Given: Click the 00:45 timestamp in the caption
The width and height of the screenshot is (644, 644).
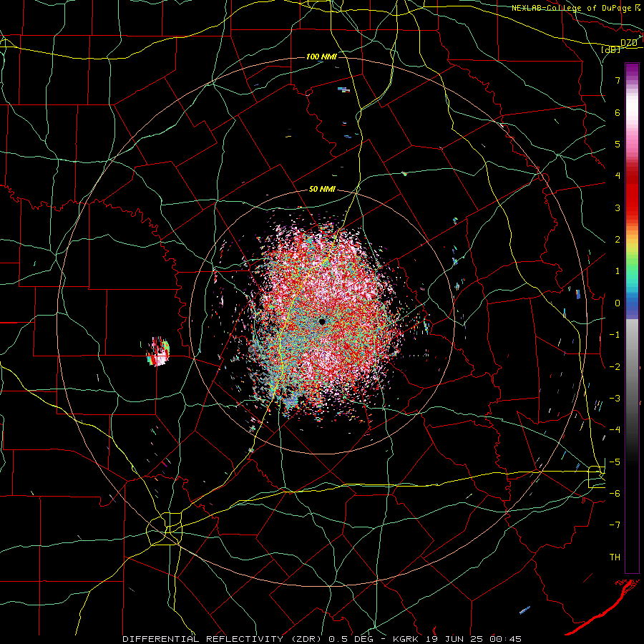Looking at the screenshot, I should click(505, 639).
